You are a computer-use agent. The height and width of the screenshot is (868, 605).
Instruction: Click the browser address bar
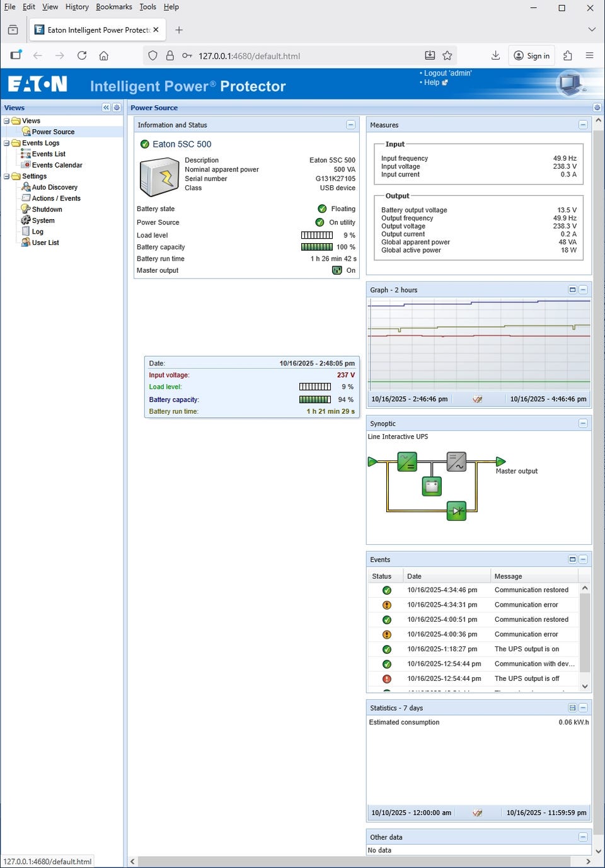pos(302,56)
